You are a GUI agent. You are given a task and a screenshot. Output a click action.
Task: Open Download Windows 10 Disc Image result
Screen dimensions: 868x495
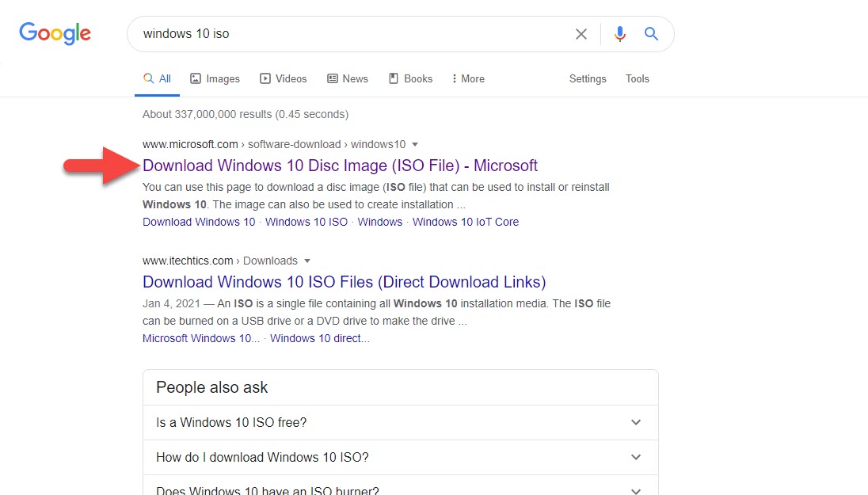(340, 166)
